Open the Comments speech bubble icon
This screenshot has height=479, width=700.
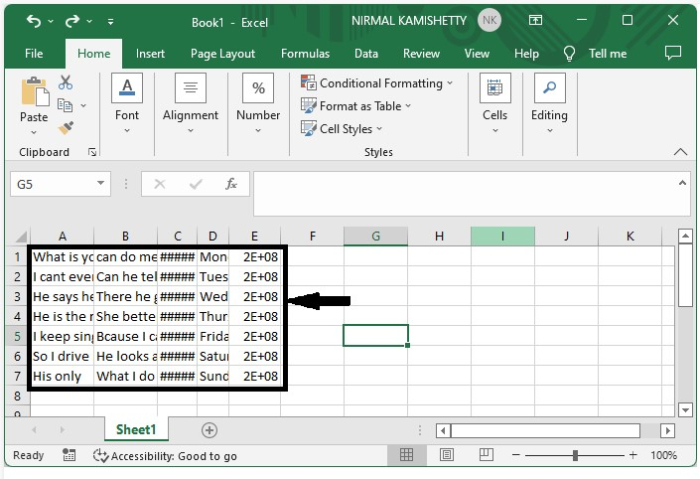[x=673, y=53]
